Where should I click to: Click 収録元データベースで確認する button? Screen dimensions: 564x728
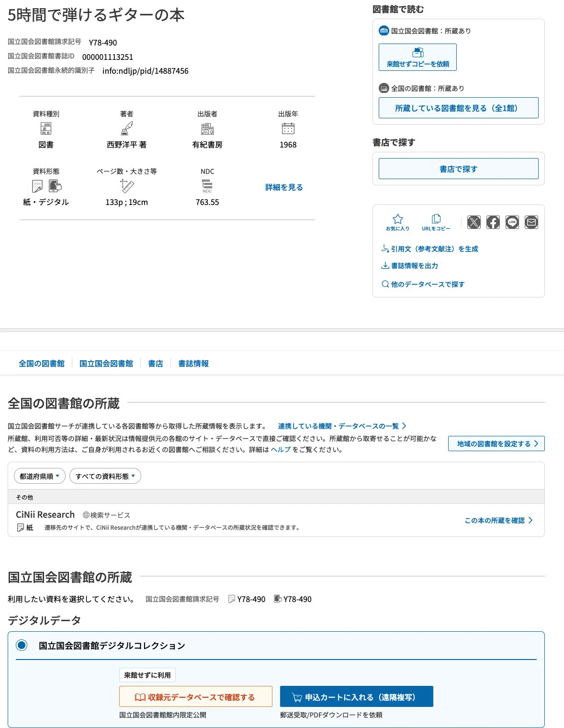[196, 696]
